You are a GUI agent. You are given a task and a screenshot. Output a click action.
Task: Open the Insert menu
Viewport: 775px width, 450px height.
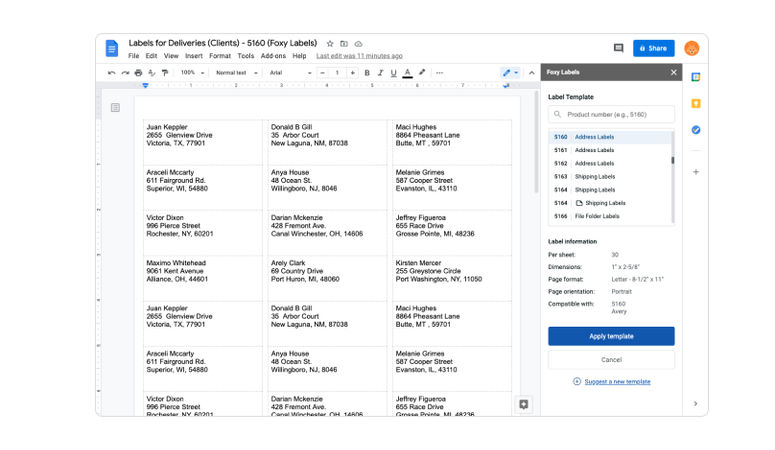(194, 56)
